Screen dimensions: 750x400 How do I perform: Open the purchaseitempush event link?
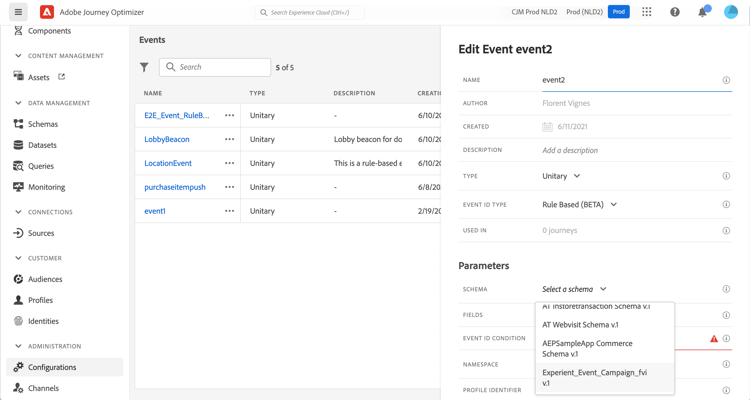pos(175,187)
